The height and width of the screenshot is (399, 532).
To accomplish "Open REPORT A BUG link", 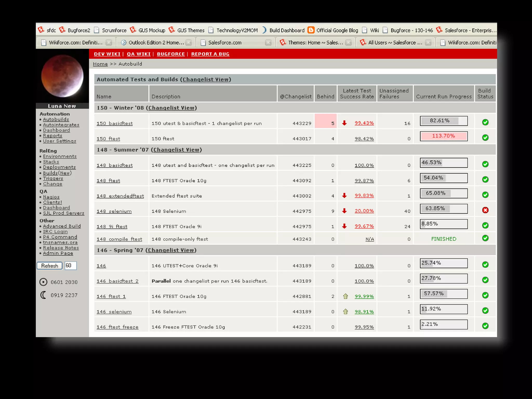I will (210, 54).
